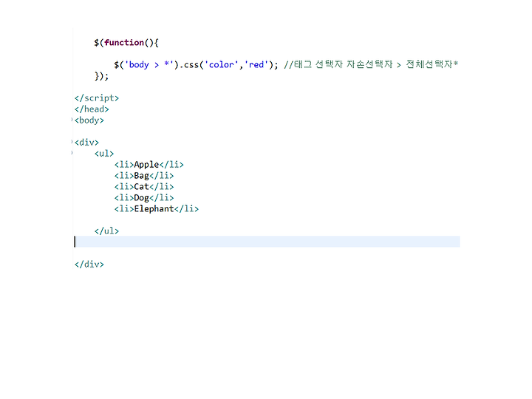Image resolution: width=532 pixels, height=399 pixels.
Task: Click the Bag list item line
Action: tap(144, 175)
